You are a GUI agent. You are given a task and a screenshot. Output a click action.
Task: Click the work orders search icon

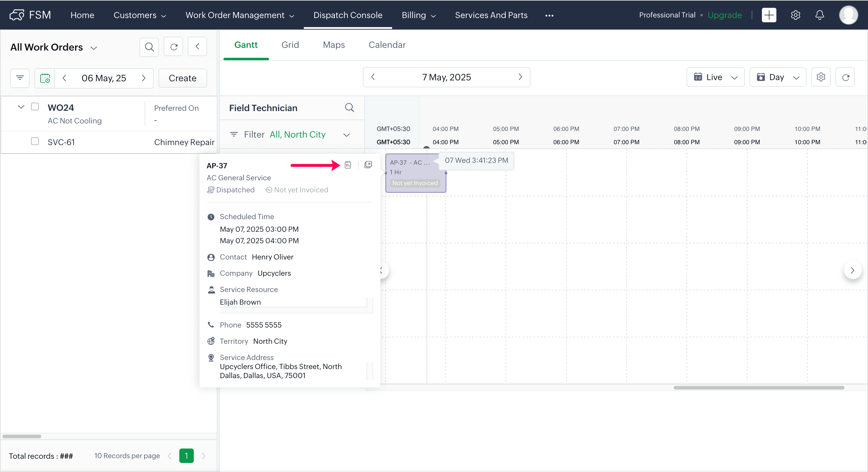click(x=149, y=47)
